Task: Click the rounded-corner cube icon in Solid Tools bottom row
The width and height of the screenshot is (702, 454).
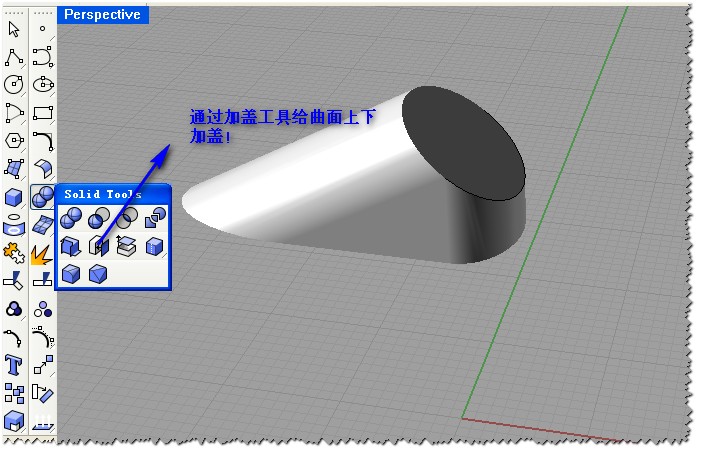Action: coord(71,274)
